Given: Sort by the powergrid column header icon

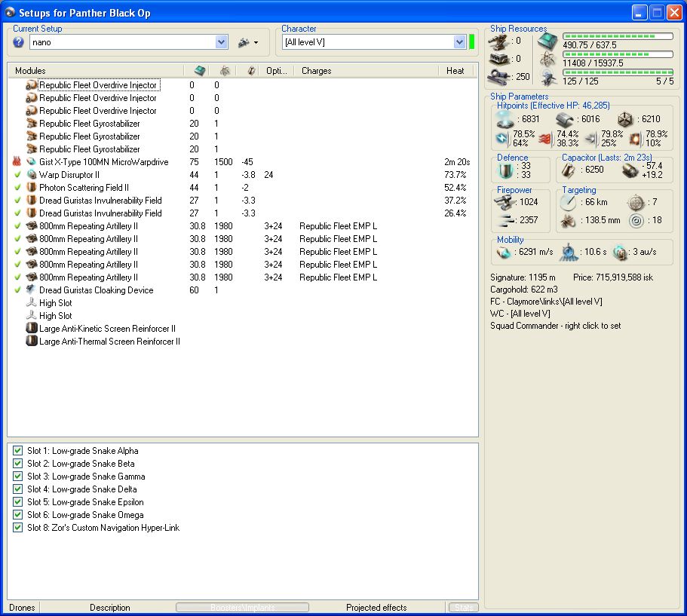Looking at the screenshot, I should coord(225,71).
